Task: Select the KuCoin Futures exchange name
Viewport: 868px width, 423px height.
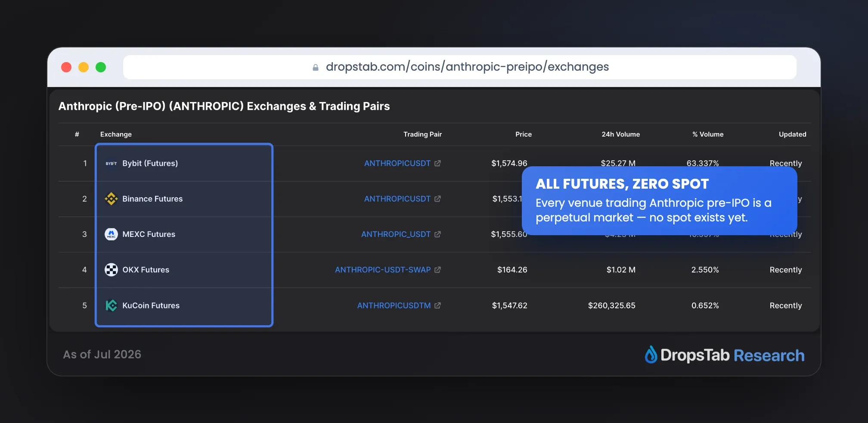Action: pos(151,305)
